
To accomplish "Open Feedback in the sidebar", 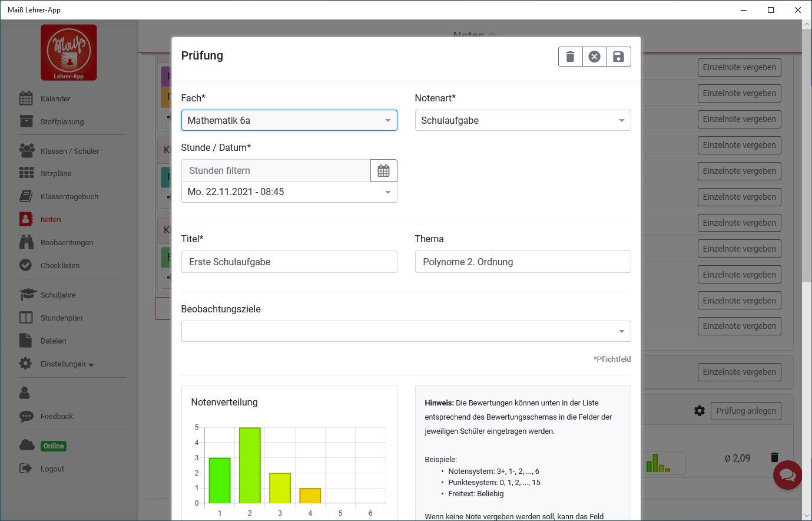I will point(57,416).
